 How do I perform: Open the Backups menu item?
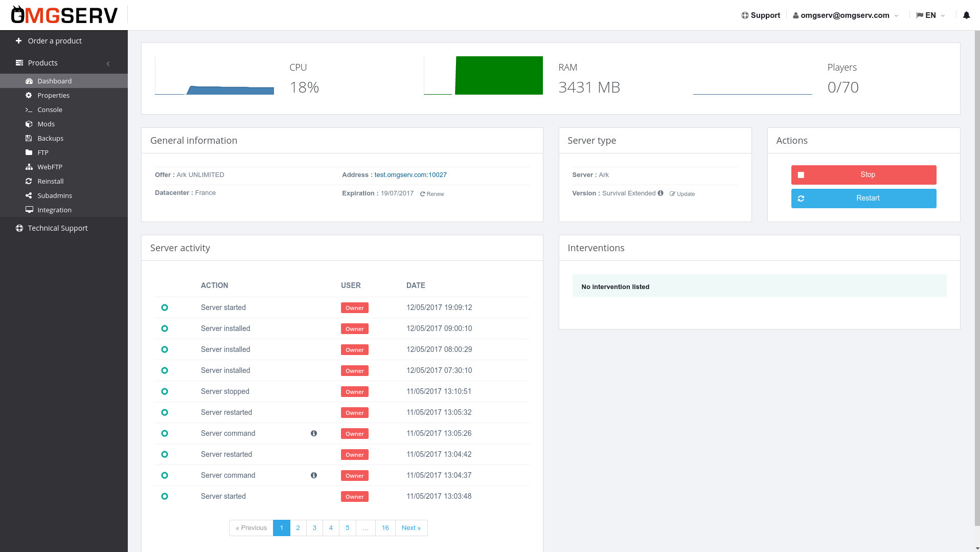[x=64, y=138]
